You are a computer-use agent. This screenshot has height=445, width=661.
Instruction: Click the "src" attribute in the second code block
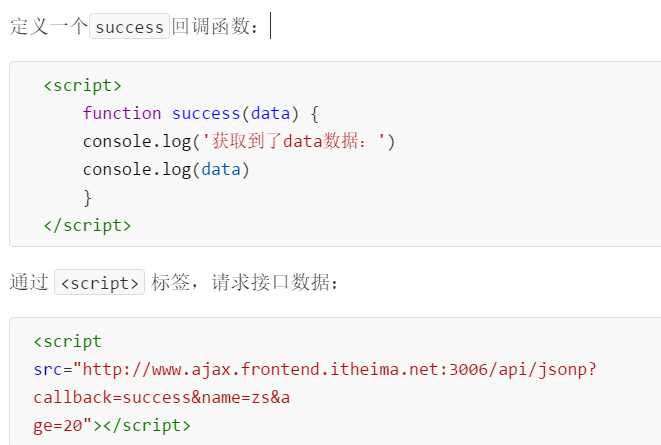[48, 369]
